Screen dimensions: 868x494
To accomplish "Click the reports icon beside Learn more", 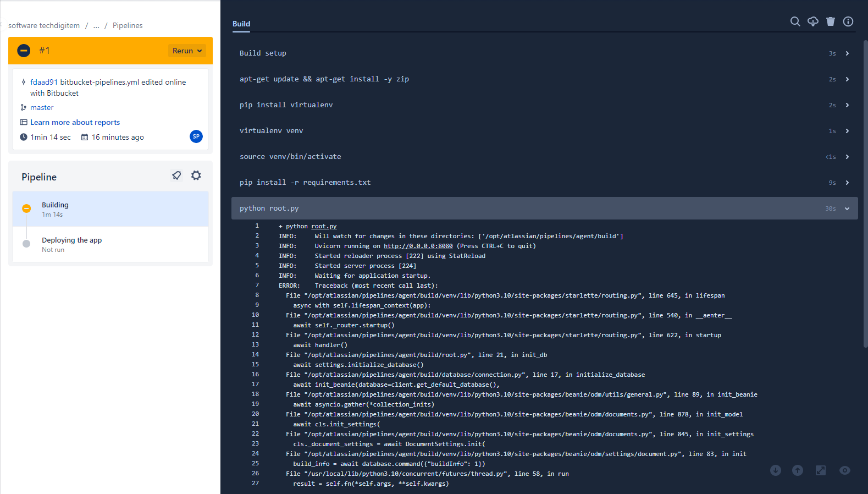I will coord(24,122).
